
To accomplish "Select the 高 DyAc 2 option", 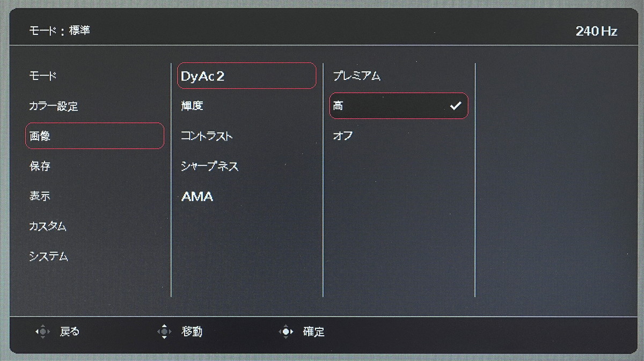I will tap(399, 106).
